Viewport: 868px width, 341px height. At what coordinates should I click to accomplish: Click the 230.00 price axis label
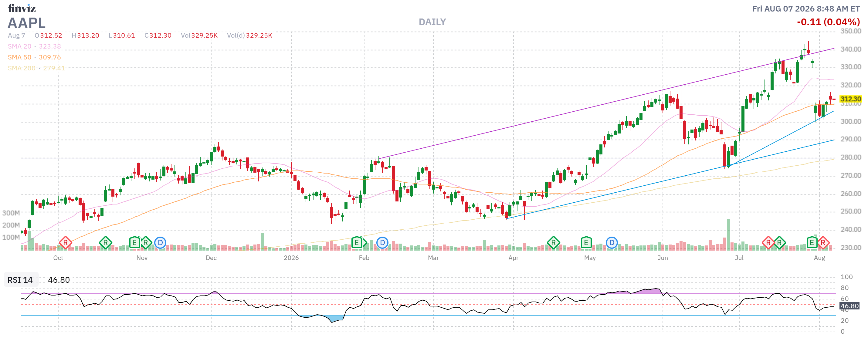click(x=851, y=248)
